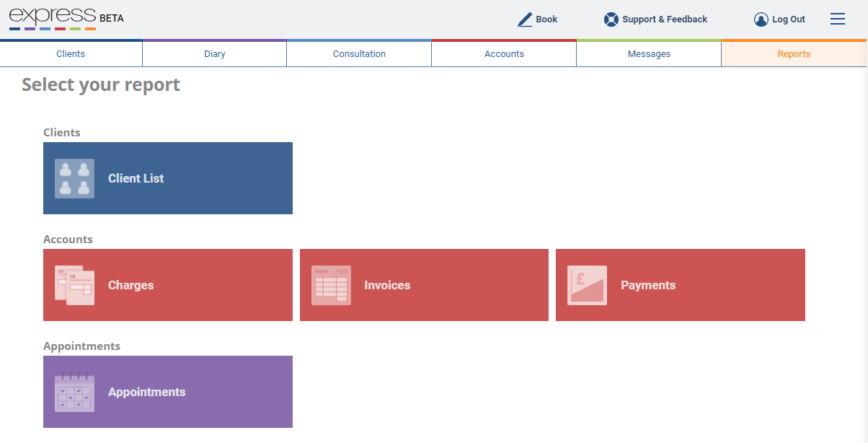
Task: Click the Appointments section label above the tile
Action: [81, 346]
